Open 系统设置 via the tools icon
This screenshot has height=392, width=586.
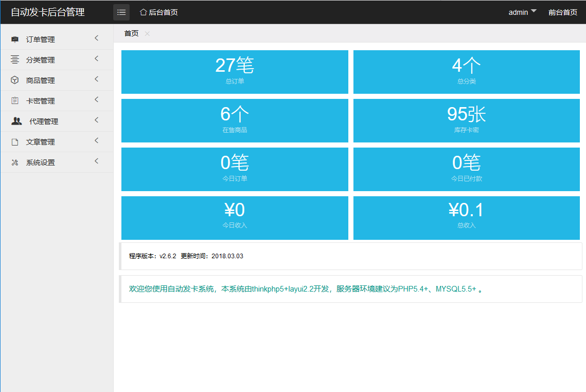tap(14, 162)
